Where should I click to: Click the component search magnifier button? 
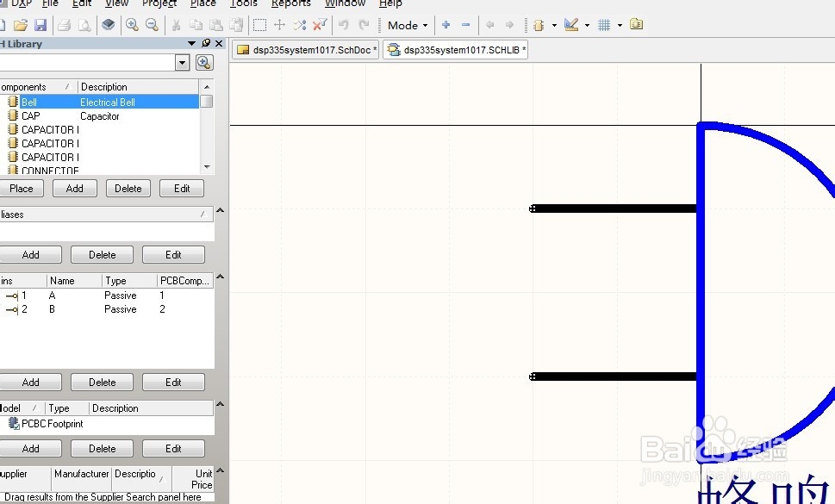click(204, 63)
